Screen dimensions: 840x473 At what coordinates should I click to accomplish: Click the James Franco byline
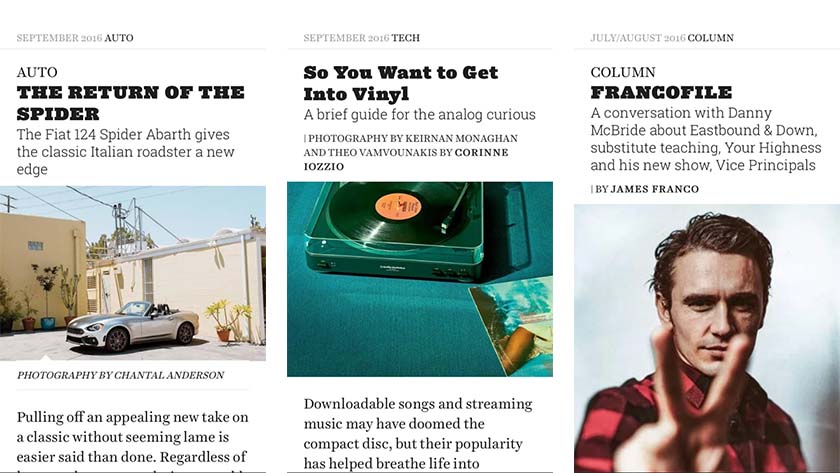(655, 189)
